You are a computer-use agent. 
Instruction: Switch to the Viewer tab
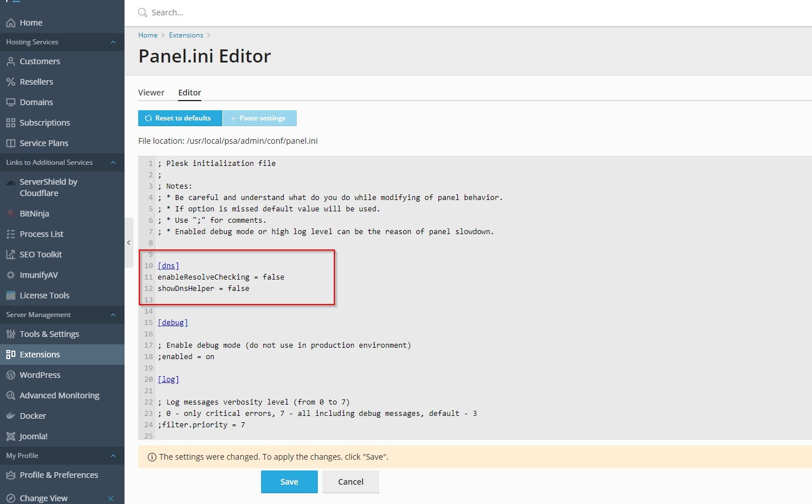click(151, 93)
